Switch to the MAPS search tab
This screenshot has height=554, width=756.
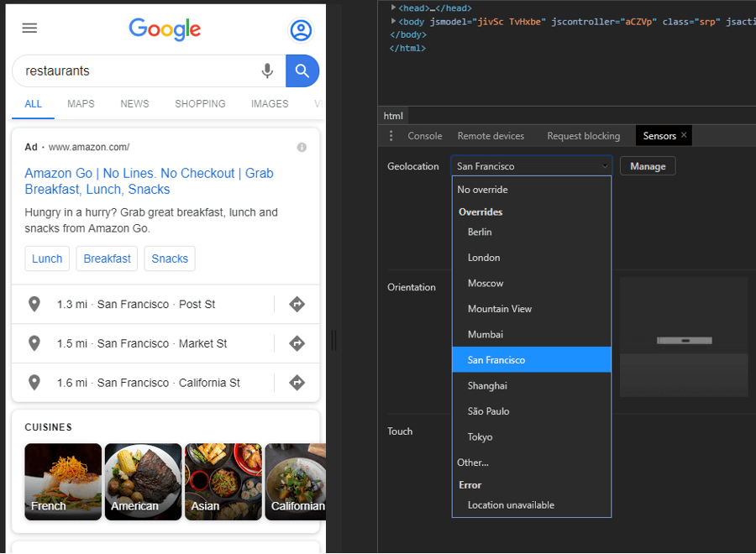coord(81,104)
